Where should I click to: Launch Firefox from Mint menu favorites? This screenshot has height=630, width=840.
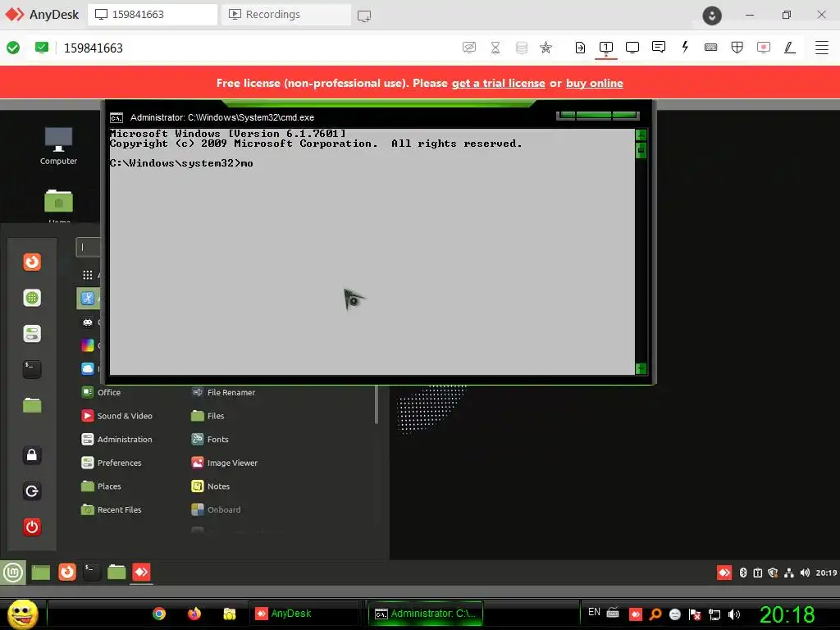(x=32, y=262)
